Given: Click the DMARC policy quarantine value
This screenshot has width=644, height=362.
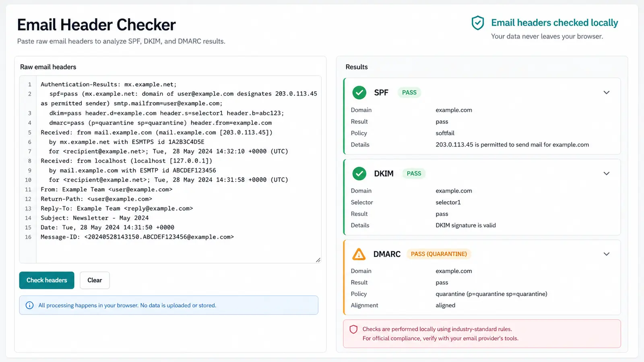Looking at the screenshot, I should point(491,294).
